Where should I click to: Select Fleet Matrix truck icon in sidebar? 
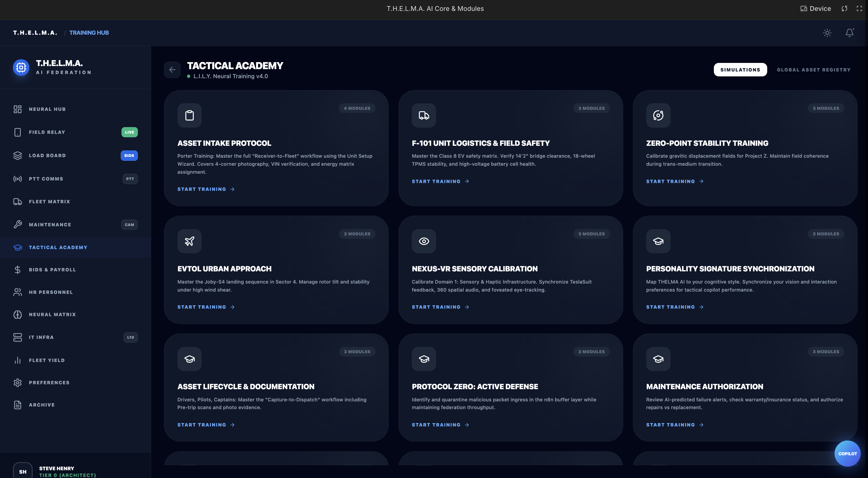pyautogui.click(x=18, y=201)
